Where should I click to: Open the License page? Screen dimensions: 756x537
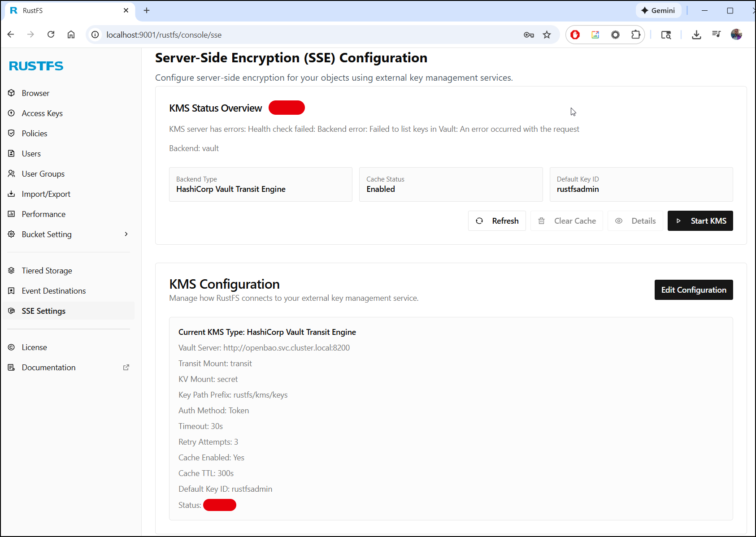[34, 347]
